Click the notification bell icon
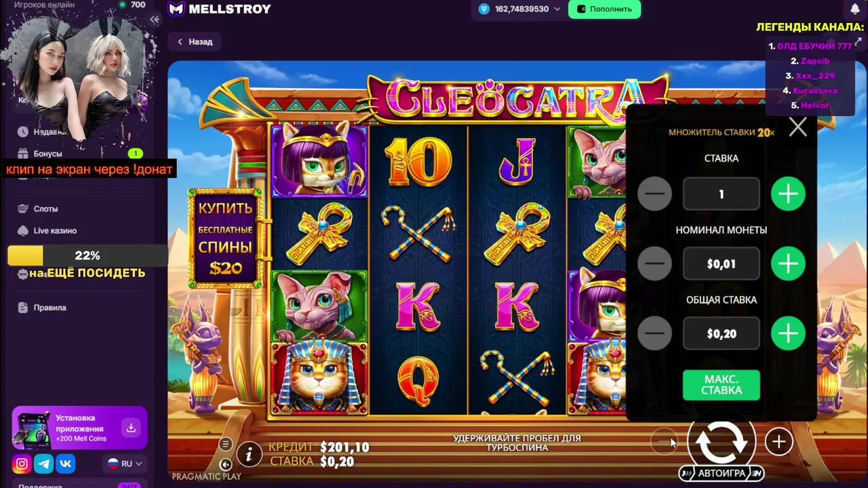The width and height of the screenshot is (868, 488). click(x=855, y=9)
